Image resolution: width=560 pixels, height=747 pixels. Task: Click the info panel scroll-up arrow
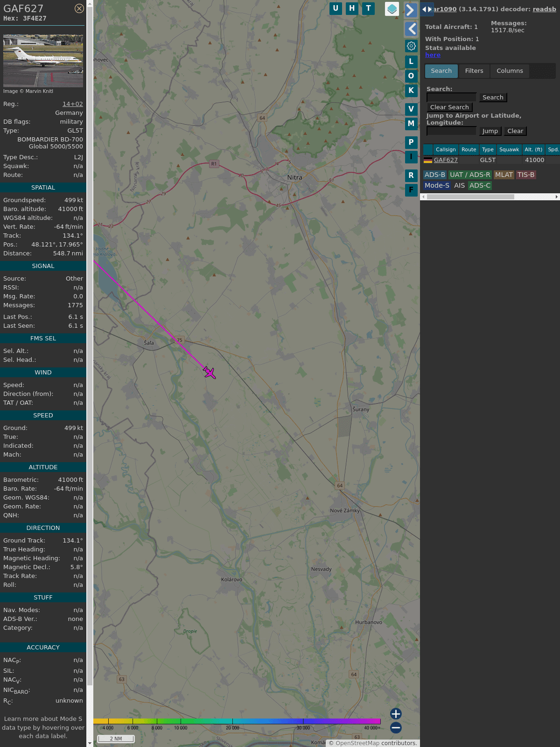click(90, 3)
